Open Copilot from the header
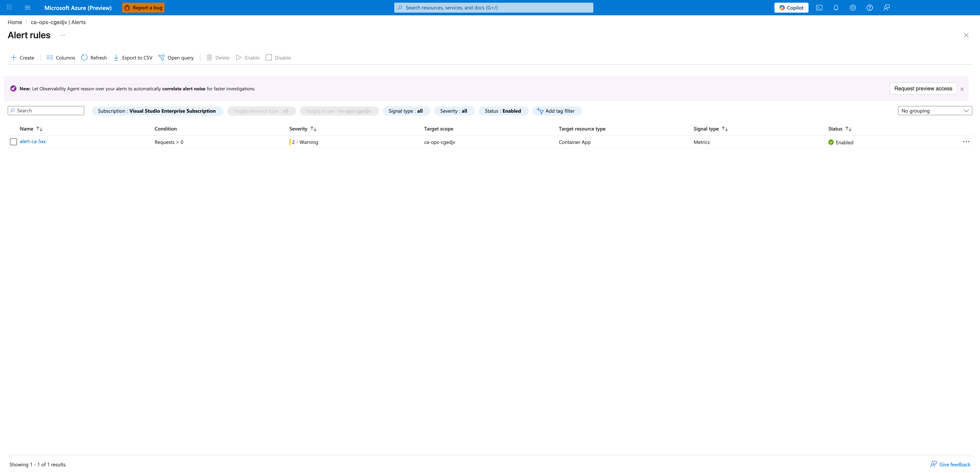Viewport: 980px width, 473px height. (791, 8)
